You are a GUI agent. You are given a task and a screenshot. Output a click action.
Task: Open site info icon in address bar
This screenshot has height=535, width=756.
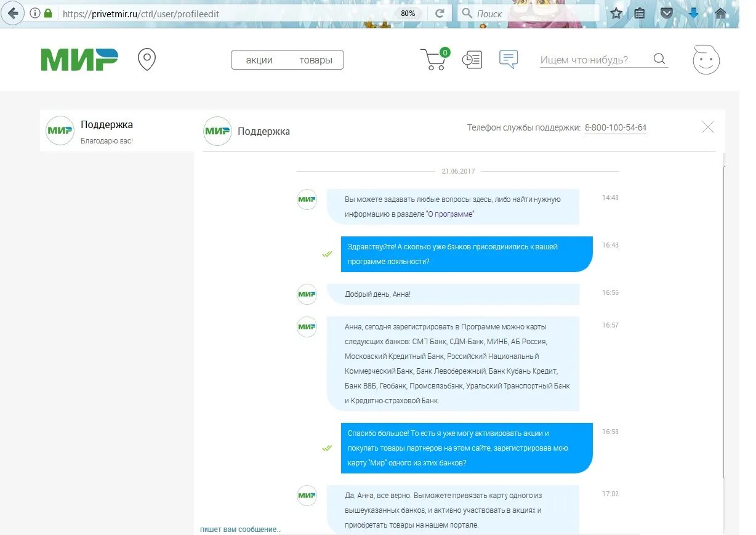(34, 13)
